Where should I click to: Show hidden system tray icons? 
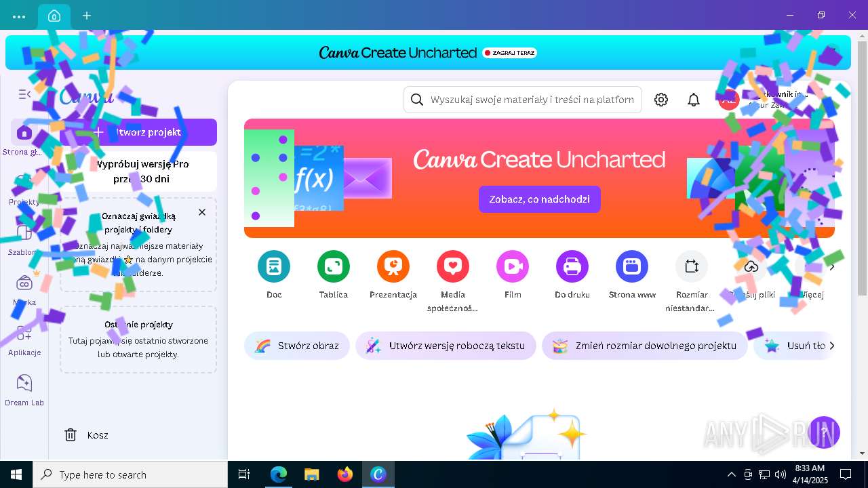coord(731,474)
